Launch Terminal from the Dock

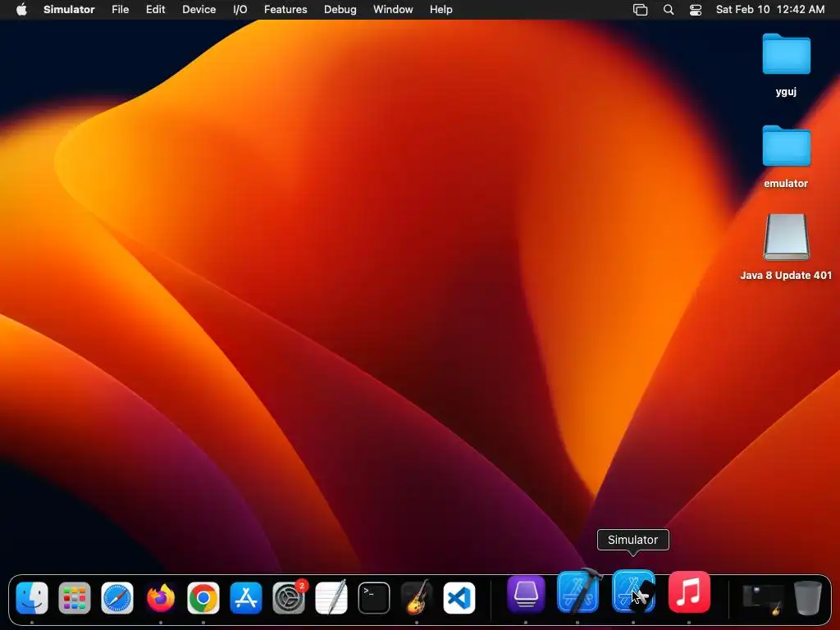pos(374,597)
